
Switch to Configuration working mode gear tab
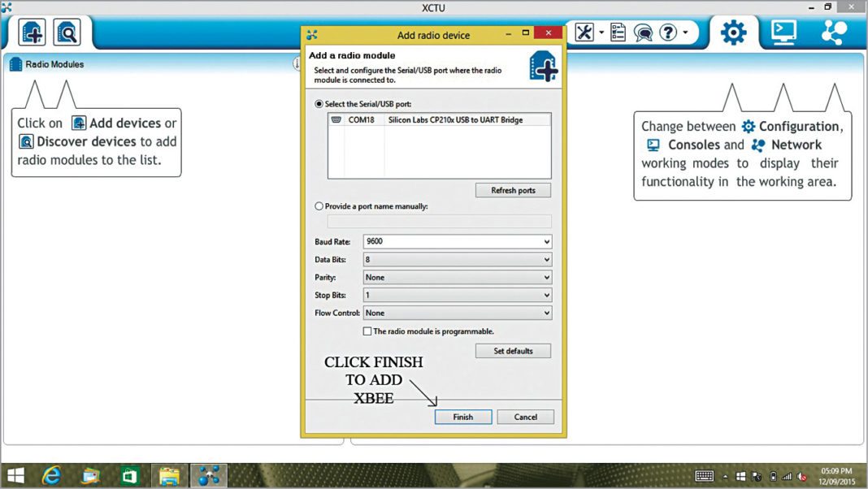pos(733,32)
